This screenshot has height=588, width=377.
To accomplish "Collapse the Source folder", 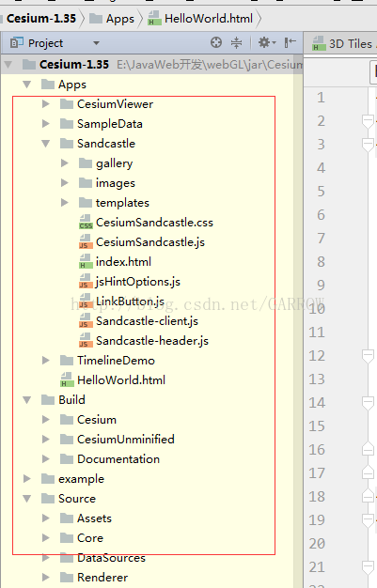I will tap(26, 499).
